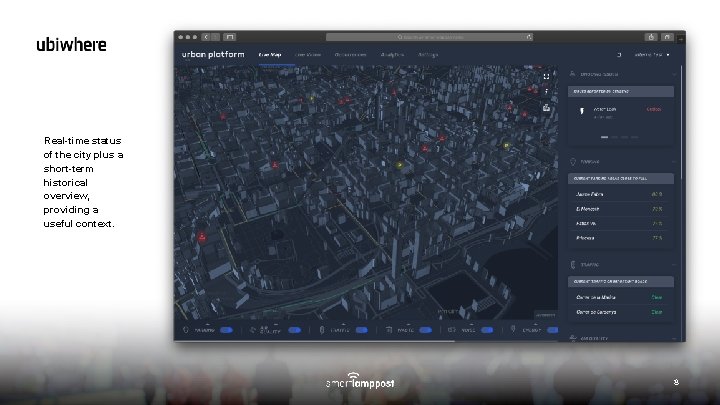
Task: Select the second alert carousel dot
Action: coord(614,137)
